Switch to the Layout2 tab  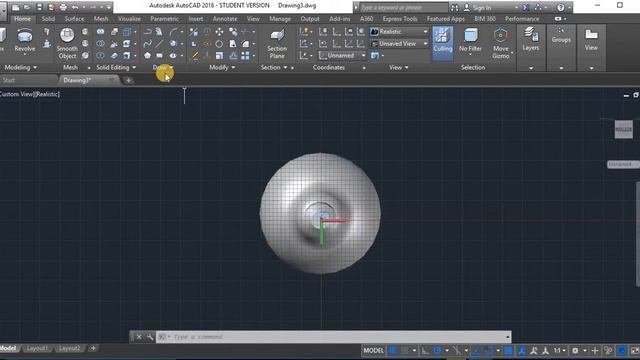click(x=69, y=348)
